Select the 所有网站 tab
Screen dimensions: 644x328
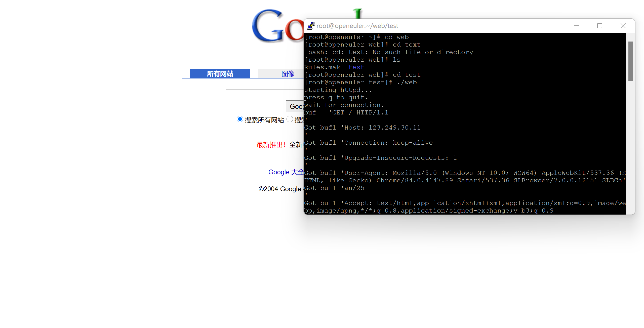tap(220, 73)
